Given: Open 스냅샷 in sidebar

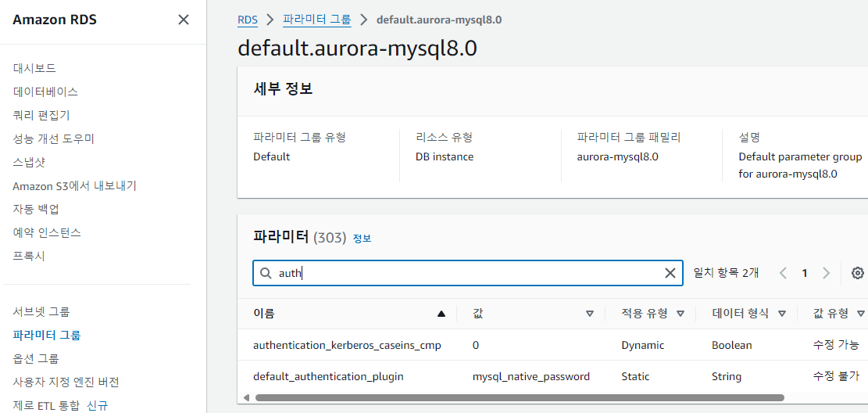Looking at the screenshot, I should coord(29,163).
